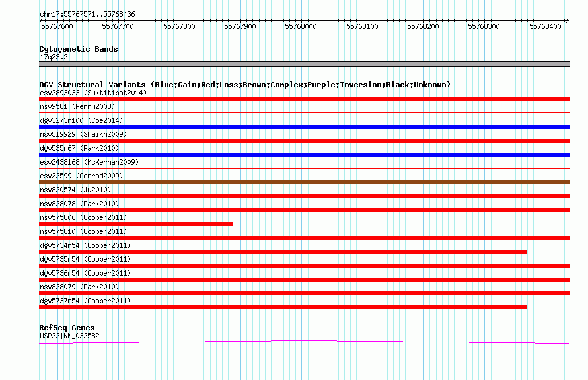Click the DGV Structural Variants track heading
This screenshot has width=588, height=380.
coord(244,85)
